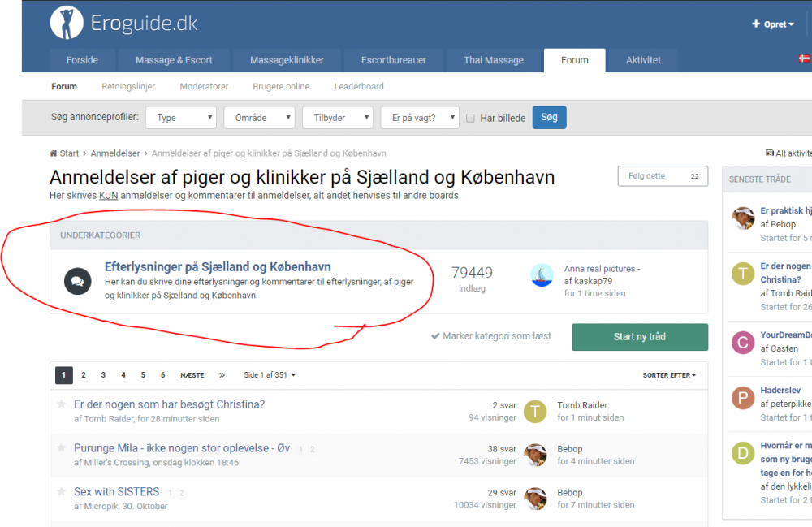Click current page 1 pagination button
This screenshot has height=527, width=812.
pos(63,375)
